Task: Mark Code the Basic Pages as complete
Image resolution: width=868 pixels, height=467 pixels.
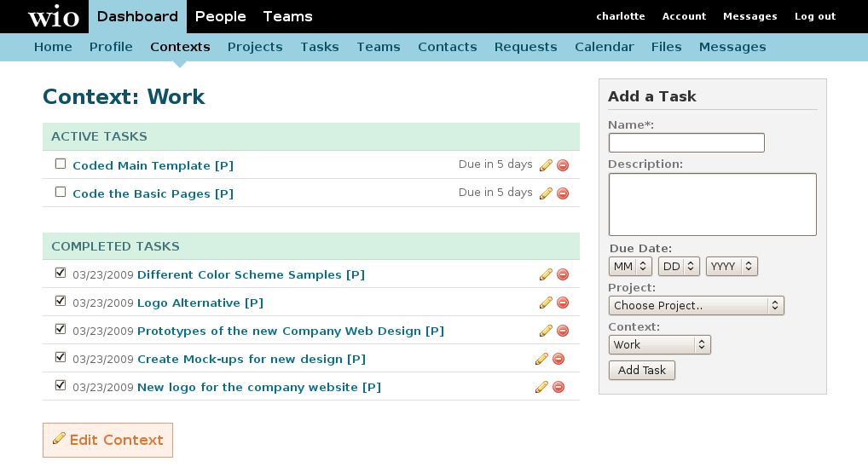Action: pos(61,192)
